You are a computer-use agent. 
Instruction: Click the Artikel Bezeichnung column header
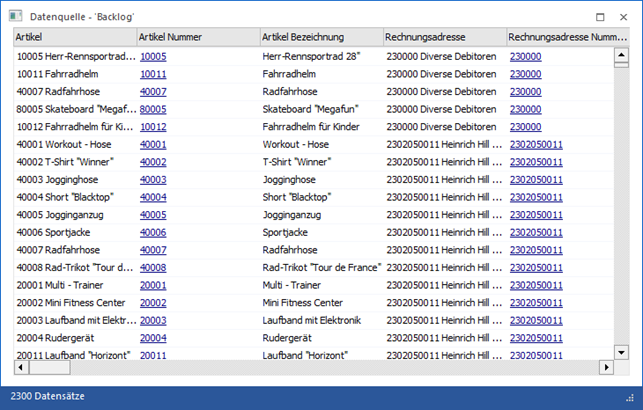tap(320, 37)
